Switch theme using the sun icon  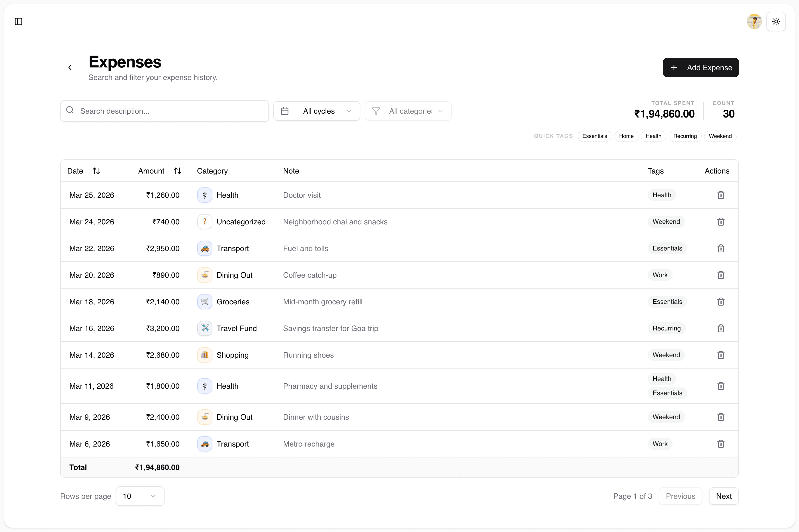point(776,21)
